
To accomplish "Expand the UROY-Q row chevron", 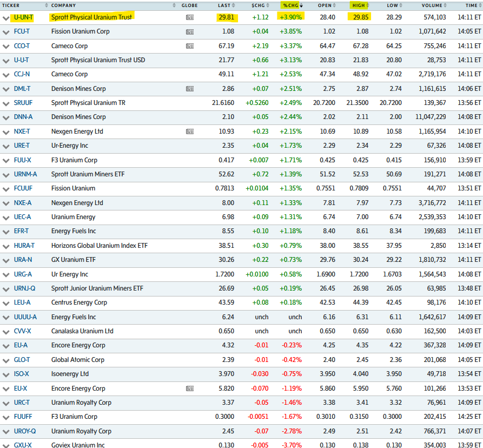I will pyautogui.click(x=6, y=432).
